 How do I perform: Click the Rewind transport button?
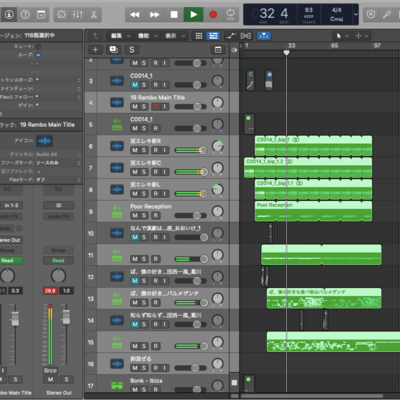135,15
